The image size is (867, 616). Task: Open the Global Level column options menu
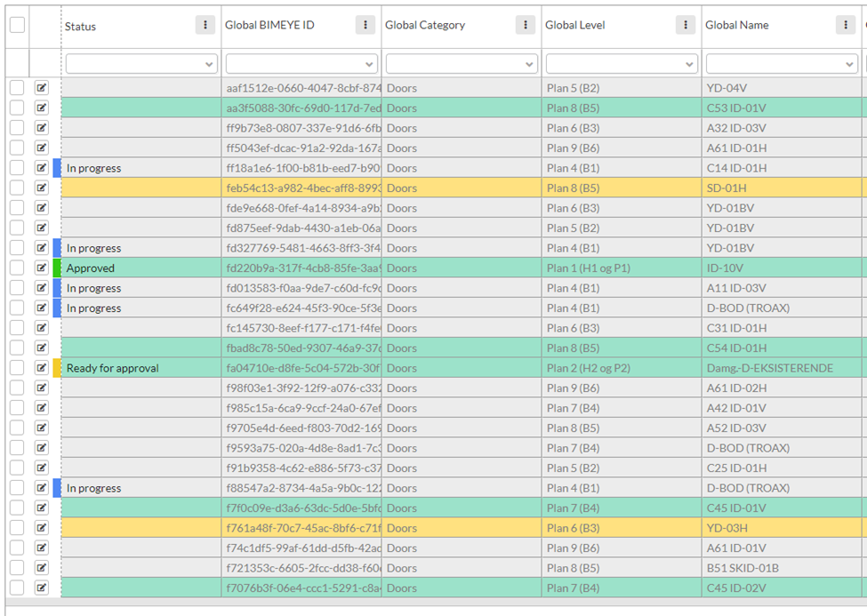[x=686, y=25]
